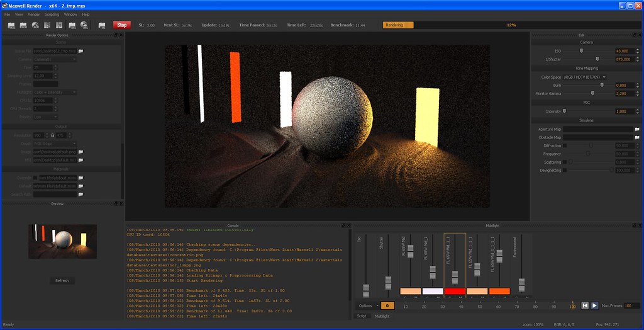Browse for Default material file

pos(81,186)
